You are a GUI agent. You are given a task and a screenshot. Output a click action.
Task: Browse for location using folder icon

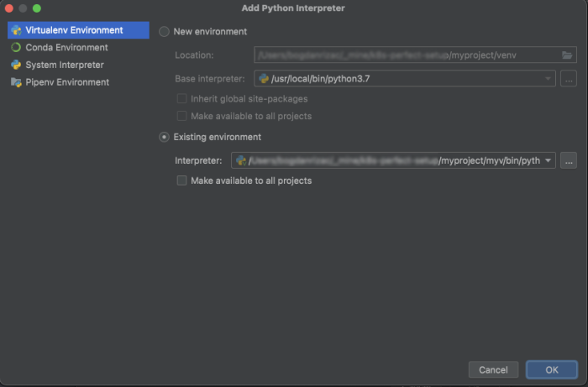567,55
